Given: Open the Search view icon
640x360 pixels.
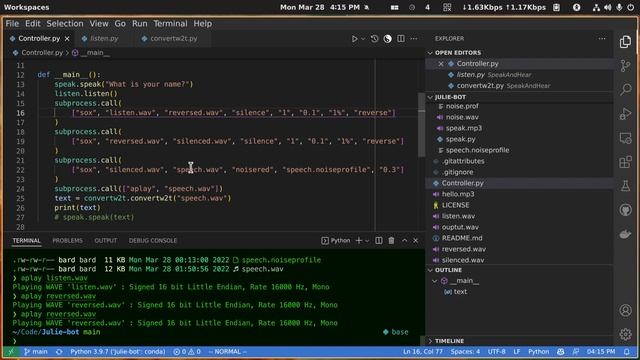Looking at the screenshot, I should coord(625,89).
